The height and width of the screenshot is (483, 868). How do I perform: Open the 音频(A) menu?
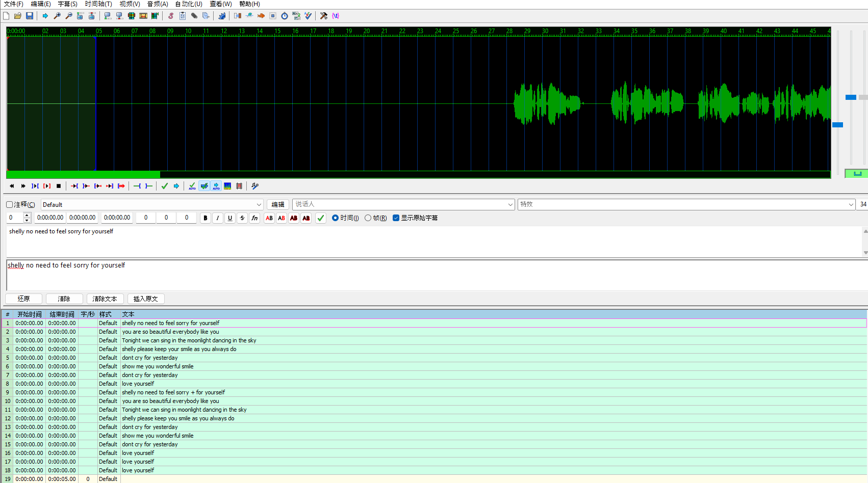click(x=158, y=4)
